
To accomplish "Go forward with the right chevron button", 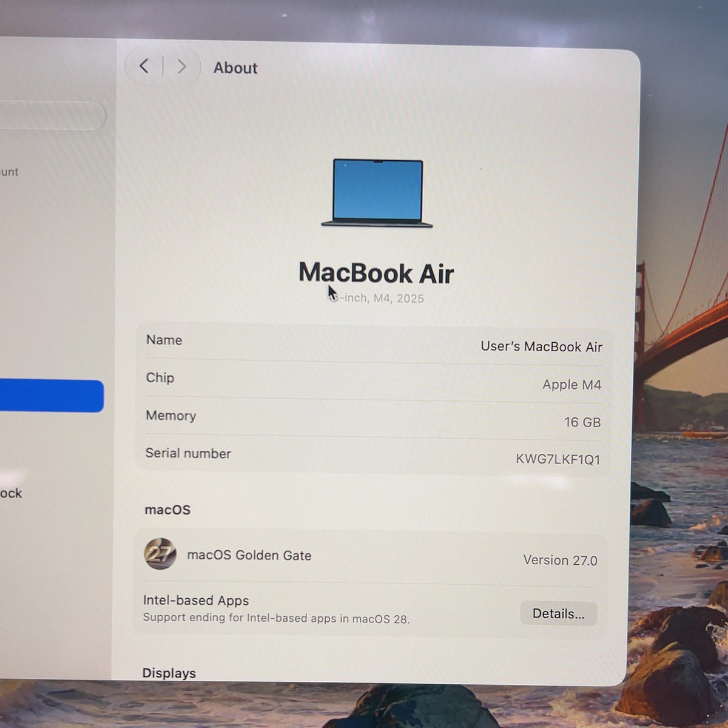I will [x=181, y=67].
